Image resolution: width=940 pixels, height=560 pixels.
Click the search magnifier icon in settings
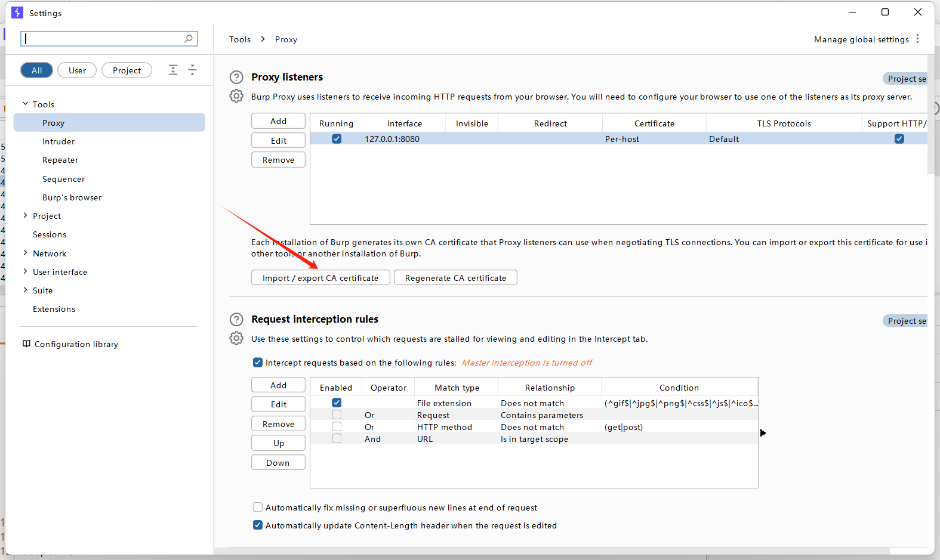point(189,39)
